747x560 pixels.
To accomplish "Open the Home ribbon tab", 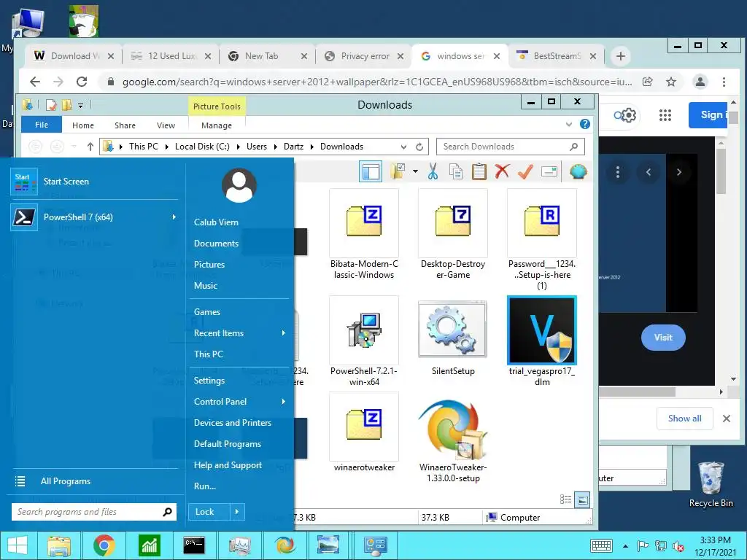I will [x=83, y=125].
